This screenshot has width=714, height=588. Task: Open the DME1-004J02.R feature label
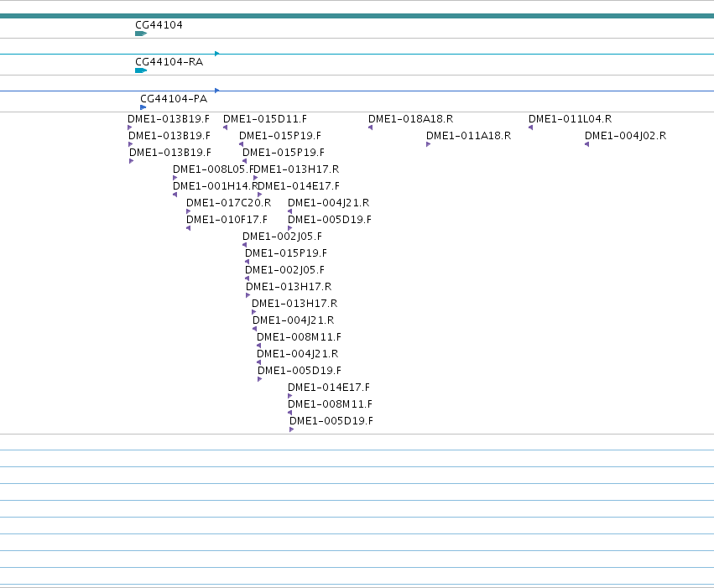pos(625,136)
